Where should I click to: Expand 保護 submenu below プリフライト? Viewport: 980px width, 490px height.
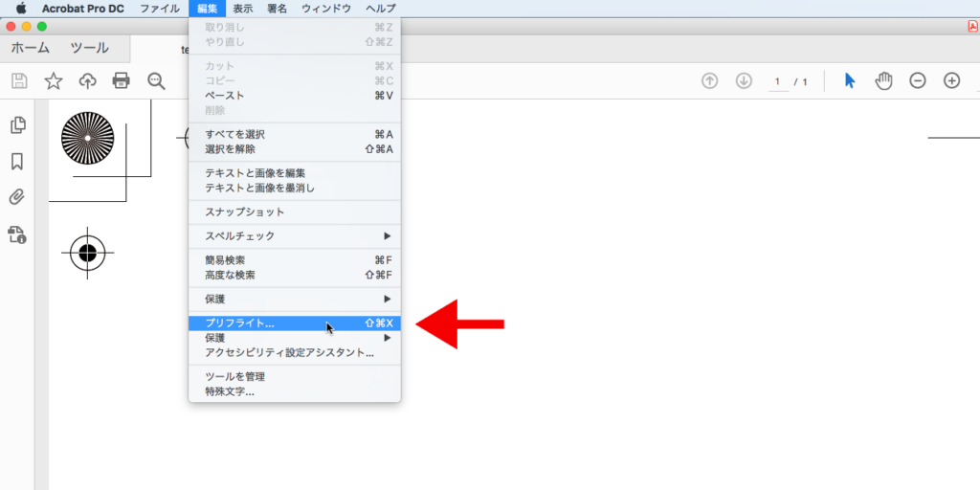coord(295,338)
